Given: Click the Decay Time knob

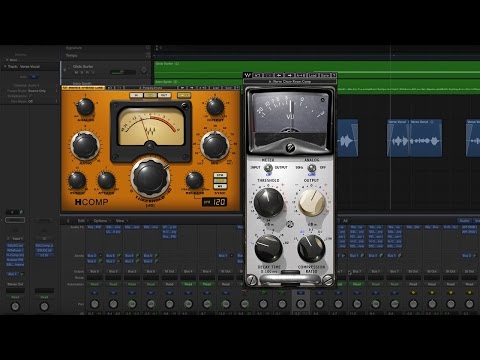Looking at the screenshot, I should tap(268, 248).
